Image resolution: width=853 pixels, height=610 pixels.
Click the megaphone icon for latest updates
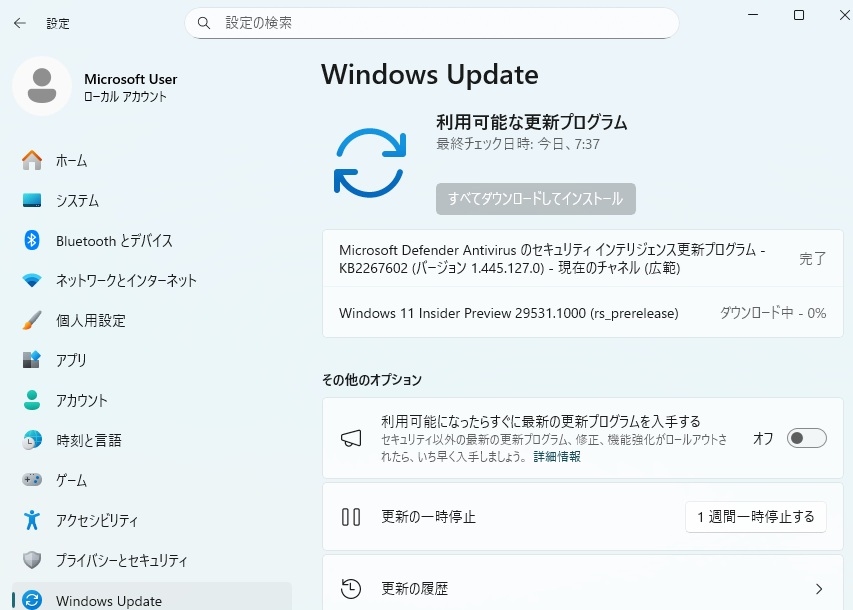[x=351, y=438]
